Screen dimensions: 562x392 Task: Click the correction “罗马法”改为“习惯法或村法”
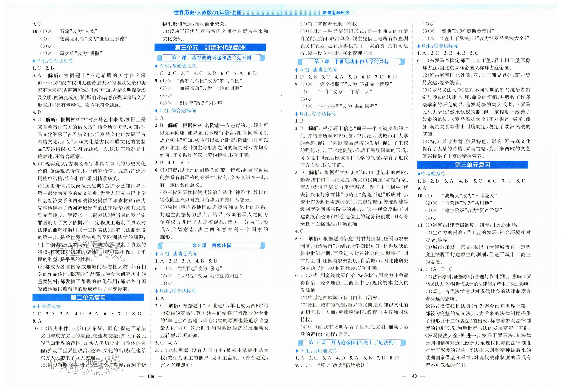[210, 276]
